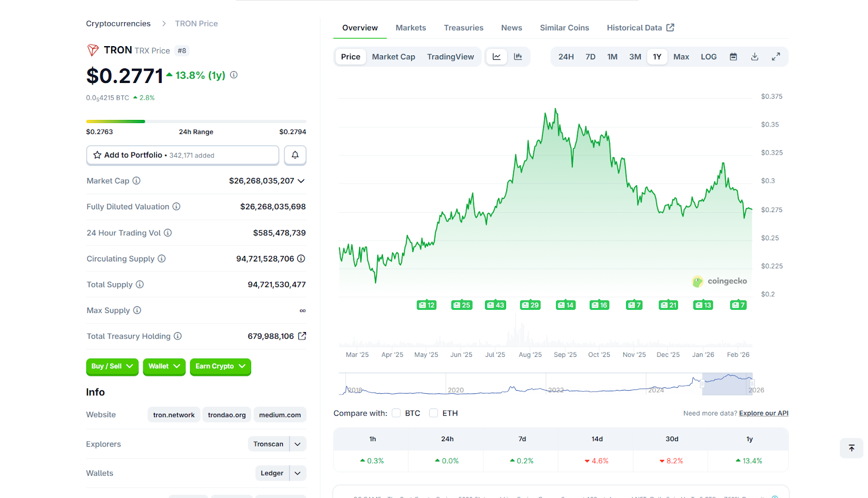Screen dimensions: 868x498
Task: Expand chart to fullscreen icon
Action: click(x=776, y=56)
